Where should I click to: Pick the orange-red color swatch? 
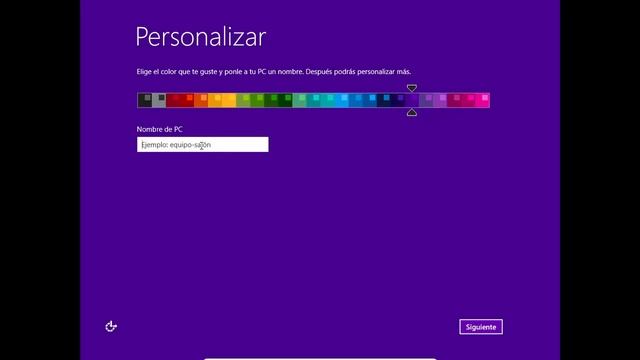[201, 100]
